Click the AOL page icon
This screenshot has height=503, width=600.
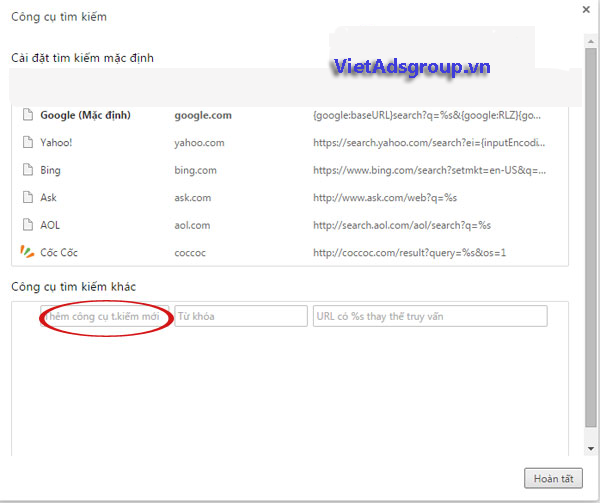27,225
